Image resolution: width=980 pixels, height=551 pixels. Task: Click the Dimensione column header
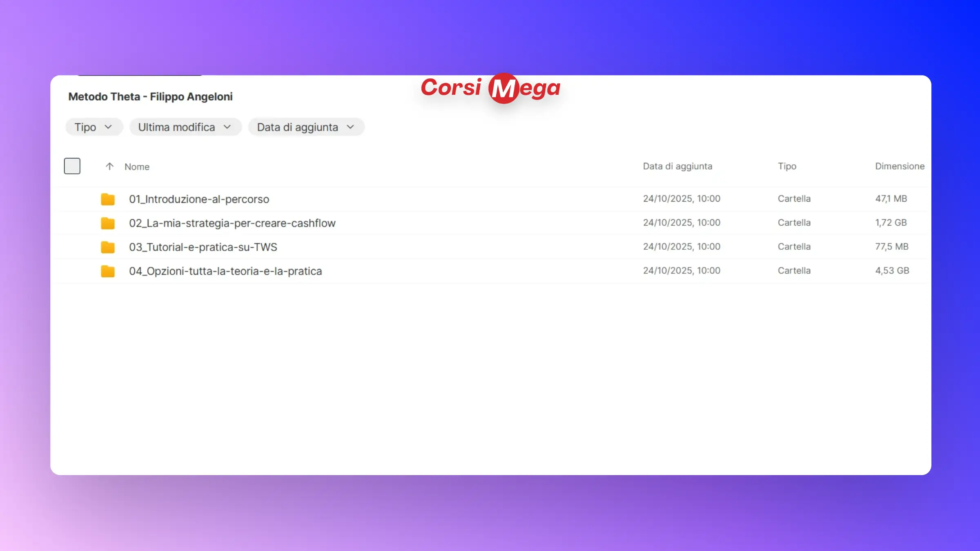click(x=899, y=167)
